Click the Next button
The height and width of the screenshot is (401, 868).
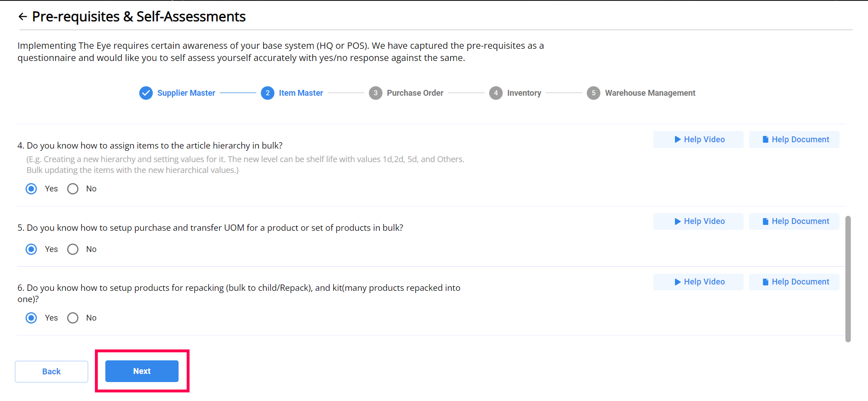click(142, 371)
